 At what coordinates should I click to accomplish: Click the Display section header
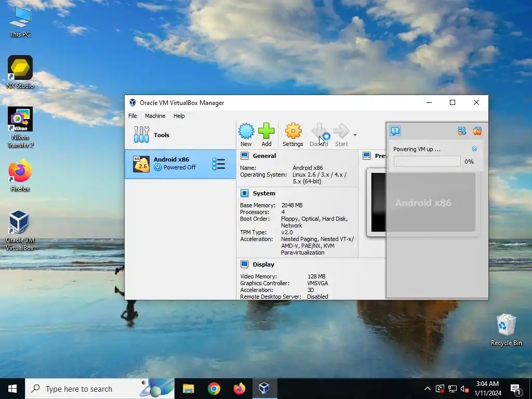pyautogui.click(x=263, y=264)
